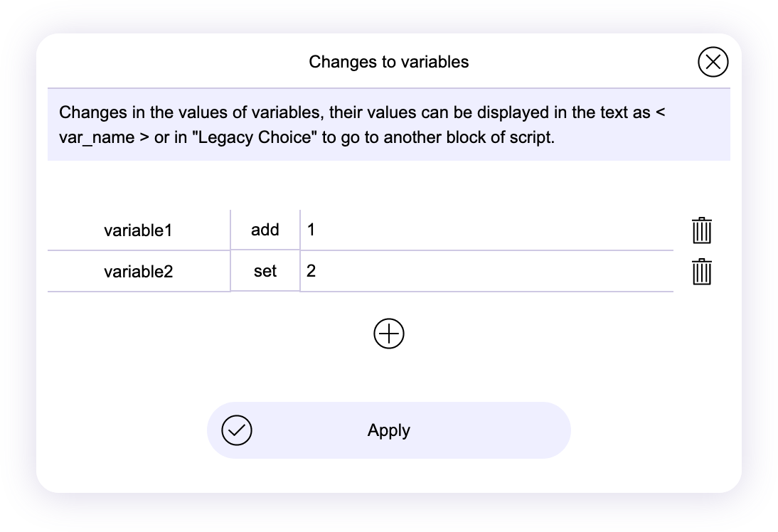Add a new variable row with plus icon
This screenshot has width=778, height=532.
(389, 334)
